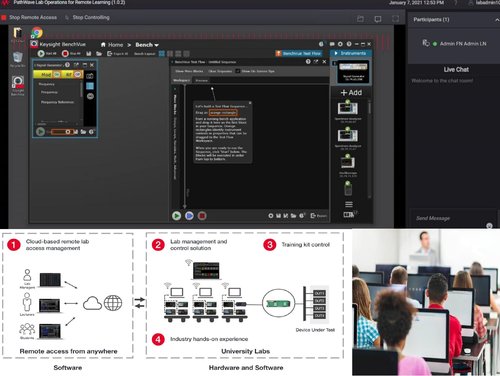Select the second bench layout icon
This screenshot has width=500, height=376.
click(x=170, y=53)
